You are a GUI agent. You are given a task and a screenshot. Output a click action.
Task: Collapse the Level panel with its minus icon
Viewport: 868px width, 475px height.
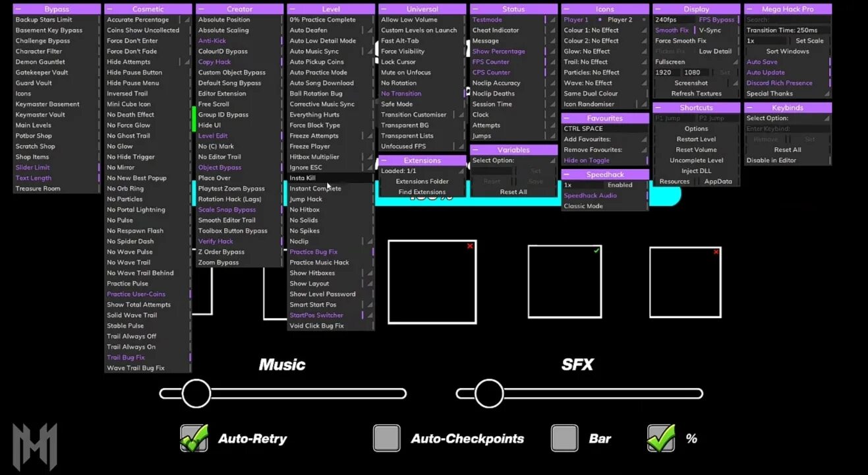pos(292,9)
